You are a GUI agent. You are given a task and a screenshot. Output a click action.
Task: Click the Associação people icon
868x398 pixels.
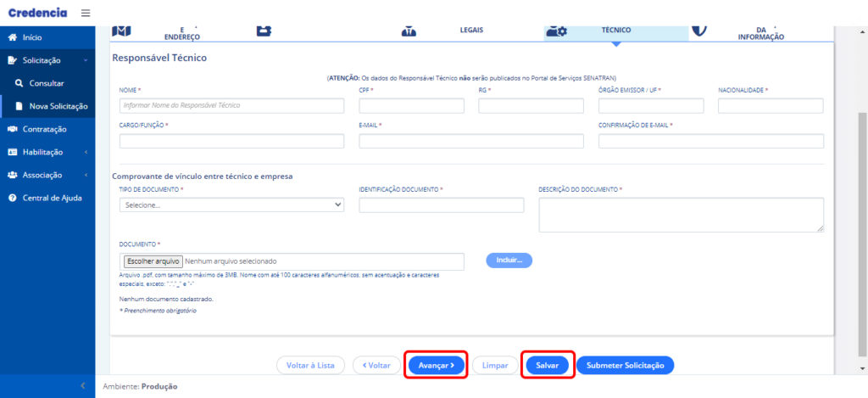click(12, 175)
